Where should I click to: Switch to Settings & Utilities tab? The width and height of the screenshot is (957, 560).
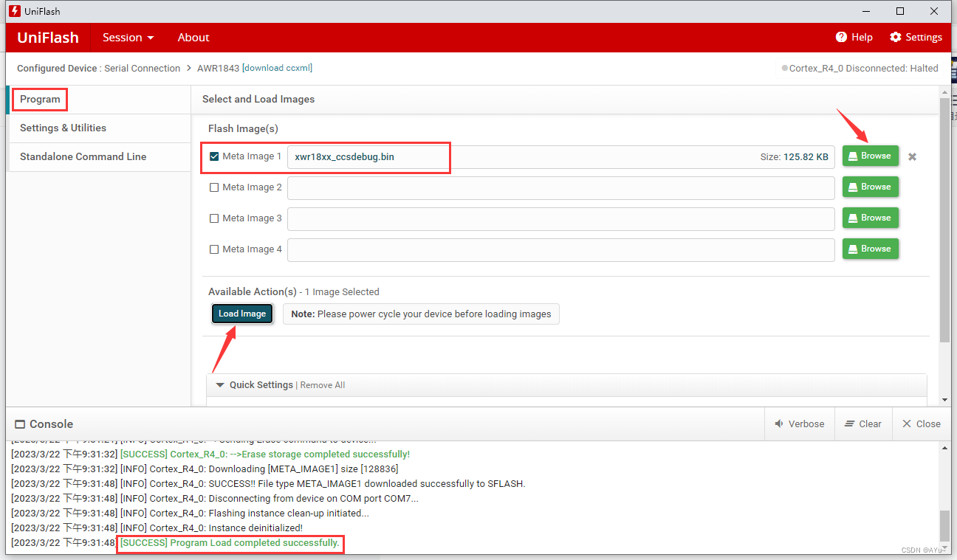coord(97,128)
